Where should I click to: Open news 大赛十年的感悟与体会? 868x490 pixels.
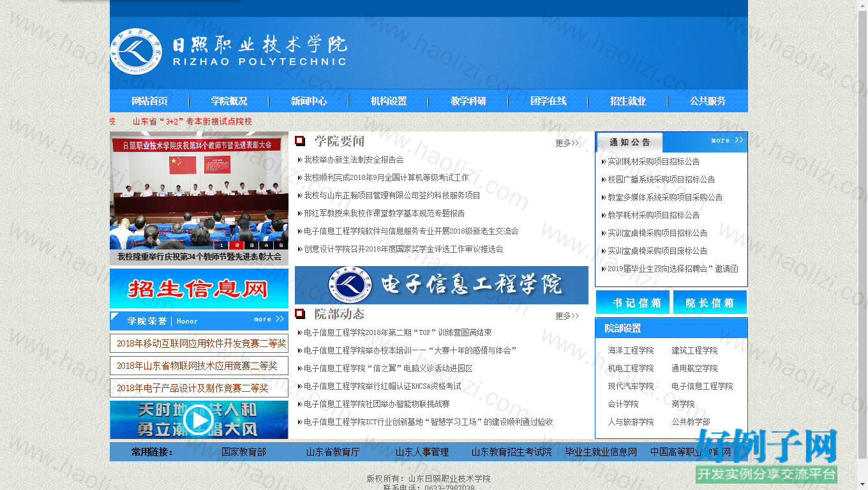[410, 350]
